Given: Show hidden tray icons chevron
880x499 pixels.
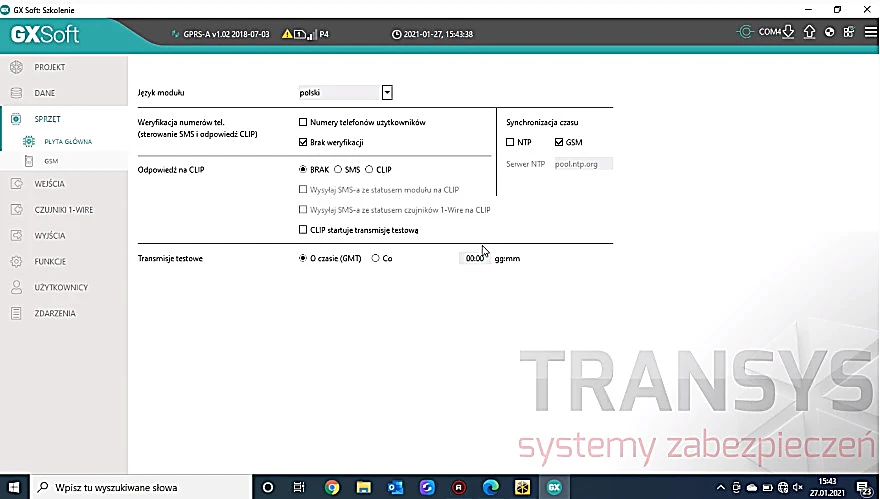Looking at the screenshot, I should (721, 487).
